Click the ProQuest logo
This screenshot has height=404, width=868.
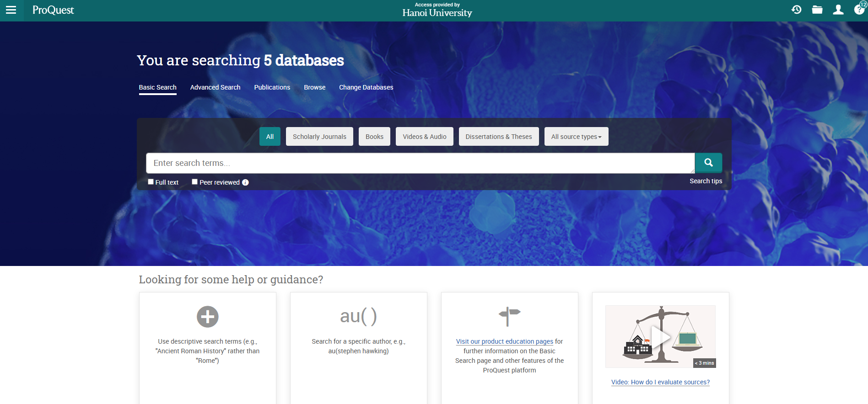pyautogui.click(x=53, y=10)
